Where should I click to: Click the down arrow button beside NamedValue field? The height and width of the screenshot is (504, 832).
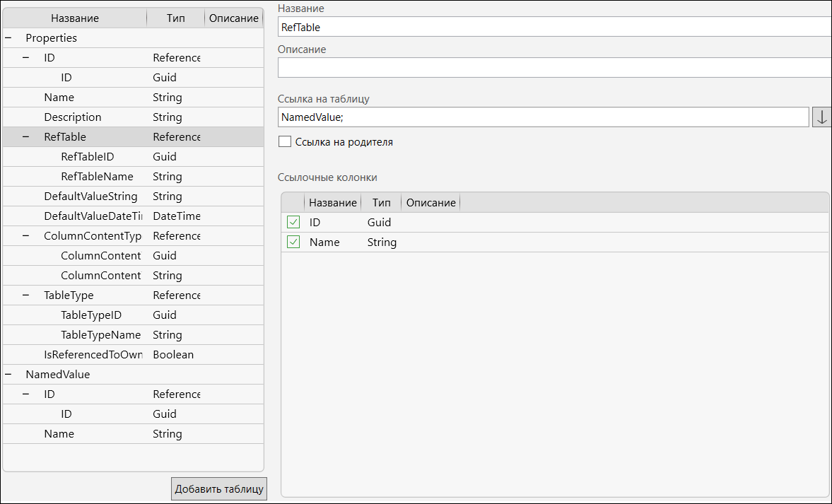pos(821,117)
